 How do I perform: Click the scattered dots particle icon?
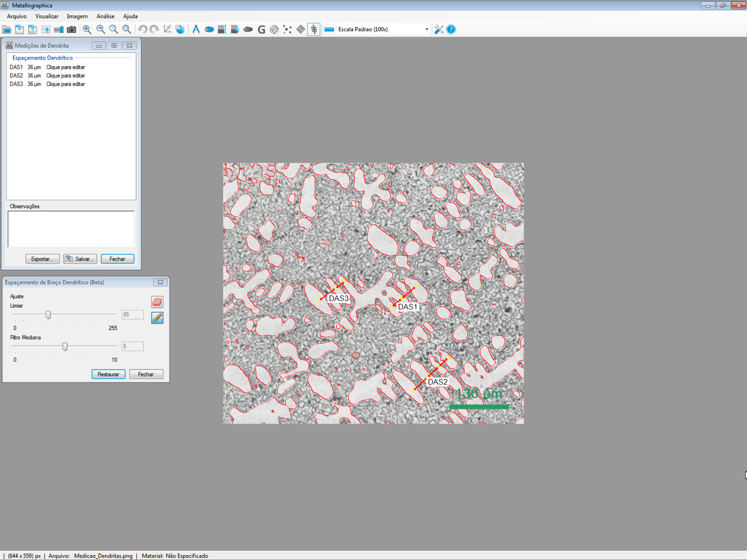[x=287, y=30]
